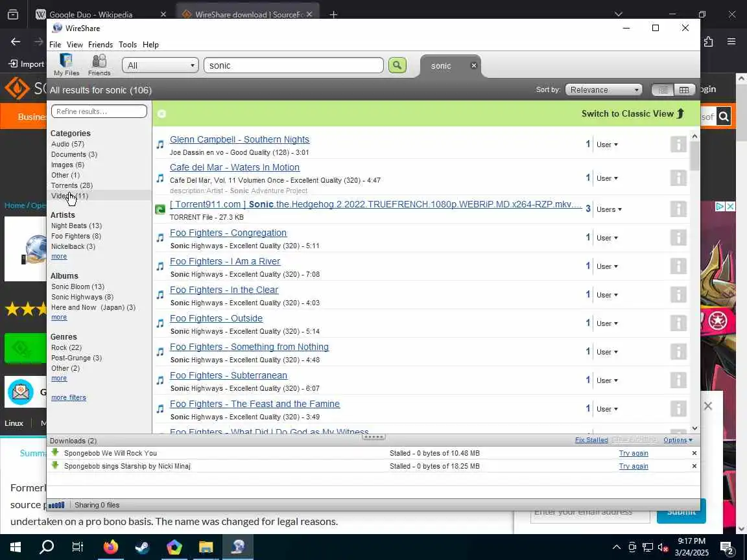Expand User dropdown for Foo Fighters - Congregation
Screen dimensions: 747x560
[607, 238]
